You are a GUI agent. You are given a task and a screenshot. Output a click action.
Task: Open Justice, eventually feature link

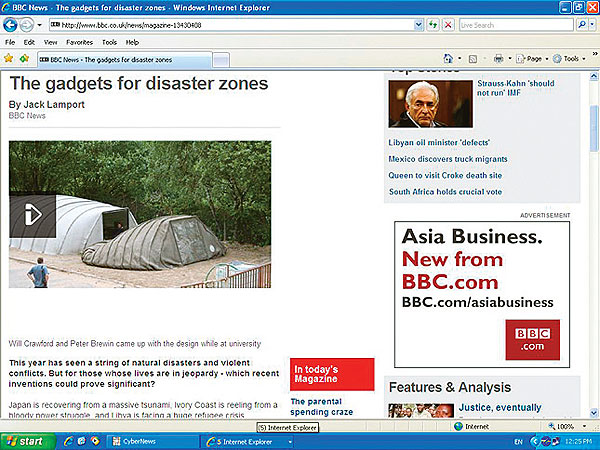pyautogui.click(x=500, y=408)
